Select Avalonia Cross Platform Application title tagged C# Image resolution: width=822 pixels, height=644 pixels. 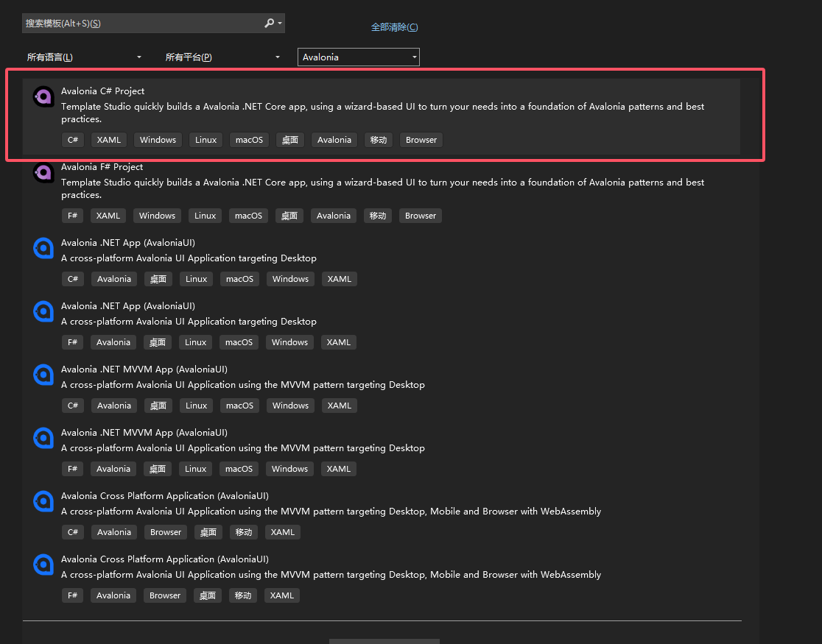[x=164, y=496]
